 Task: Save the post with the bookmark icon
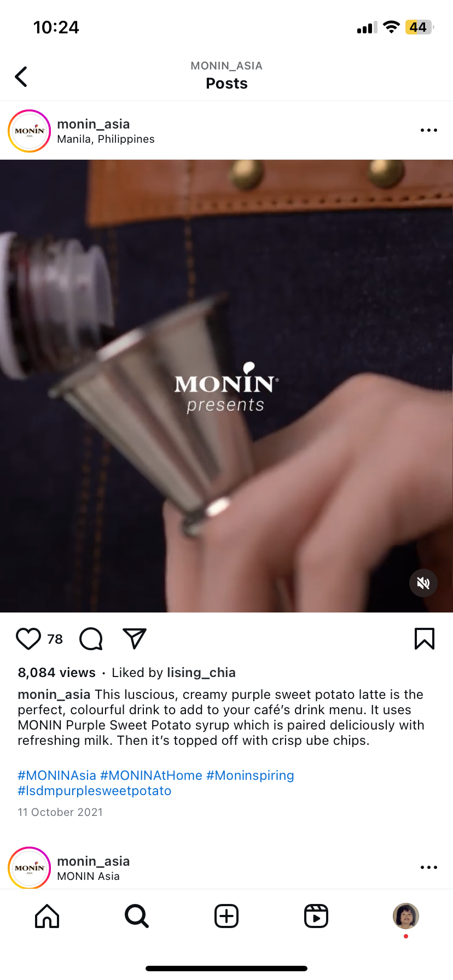(x=425, y=639)
